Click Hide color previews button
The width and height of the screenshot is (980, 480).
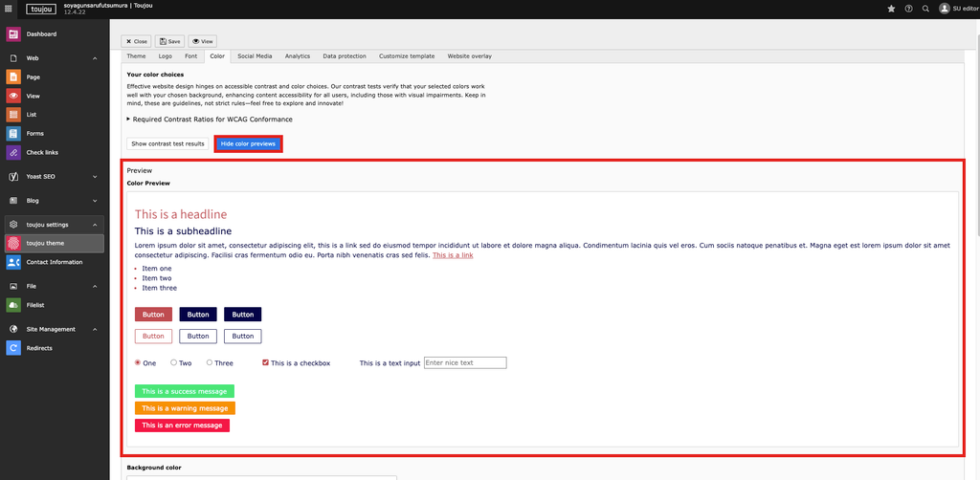tap(248, 143)
